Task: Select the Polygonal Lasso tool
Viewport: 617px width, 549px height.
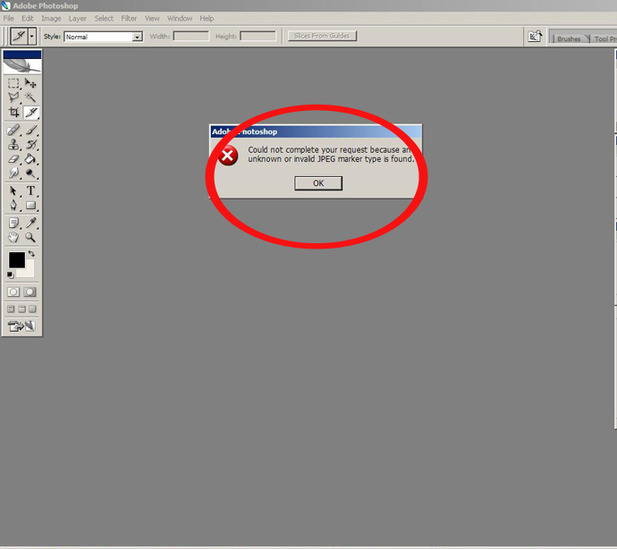Action: pos(14,97)
